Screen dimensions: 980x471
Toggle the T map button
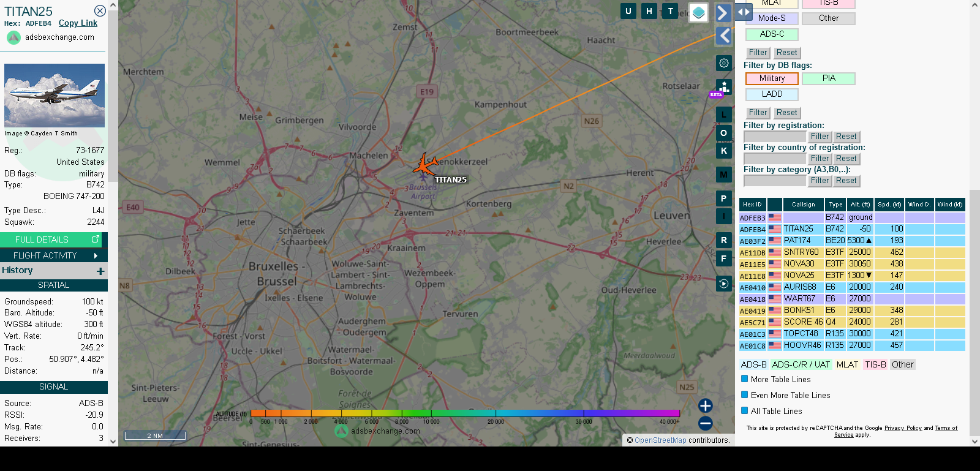(x=671, y=11)
